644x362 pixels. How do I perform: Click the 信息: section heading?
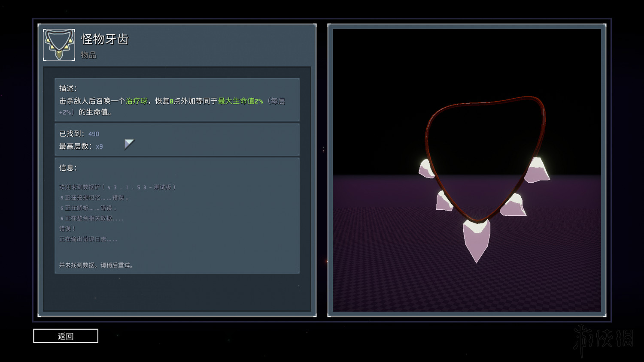tap(68, 168)
